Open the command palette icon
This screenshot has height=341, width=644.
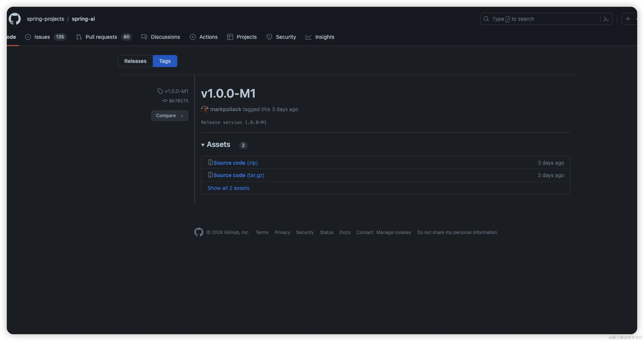(x=606, y=19)
